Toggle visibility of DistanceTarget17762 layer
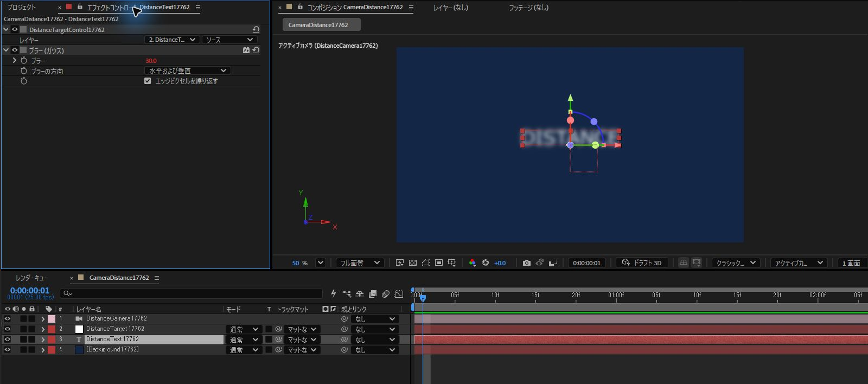Image resolution: width=868 pixels, height=384 pixels. [7, 329]
